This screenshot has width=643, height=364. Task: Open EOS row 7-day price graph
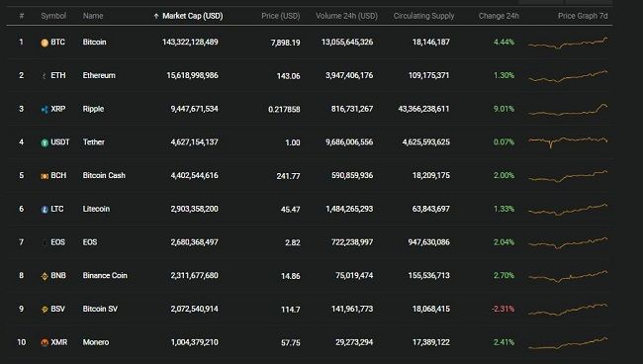[x=568, y=243]
